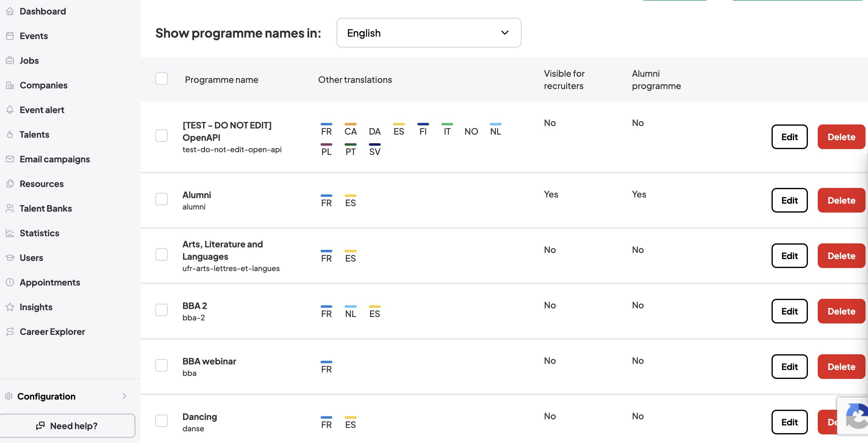Tick the Dancing programme checkbox
868x443 pixels.
[x=162, y=421]
